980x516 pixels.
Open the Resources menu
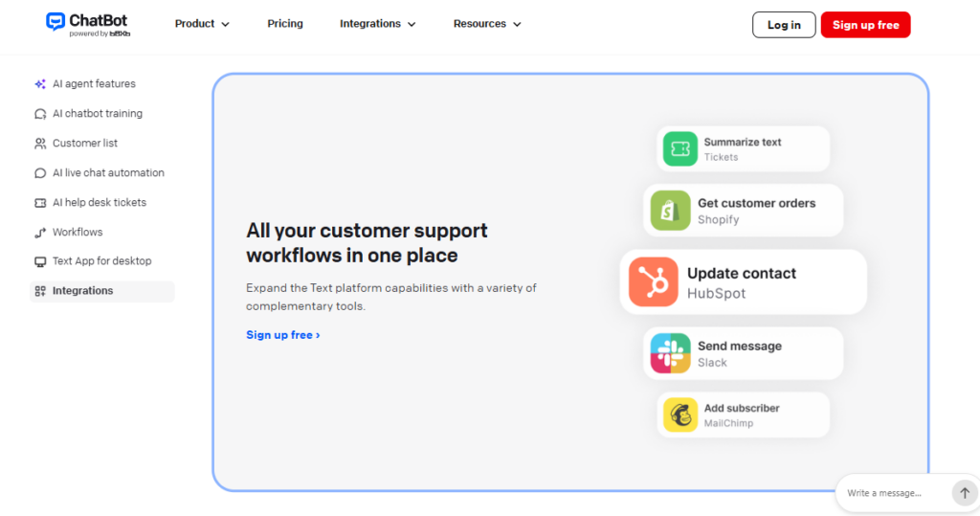tap(487, 24)
